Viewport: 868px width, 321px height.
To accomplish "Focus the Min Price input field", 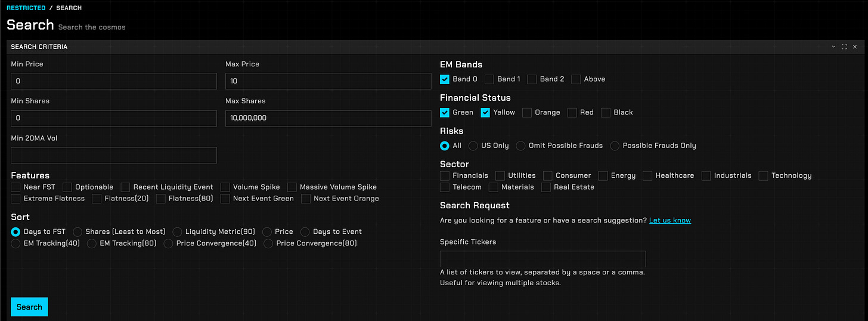I will click(x=114, y=81).
